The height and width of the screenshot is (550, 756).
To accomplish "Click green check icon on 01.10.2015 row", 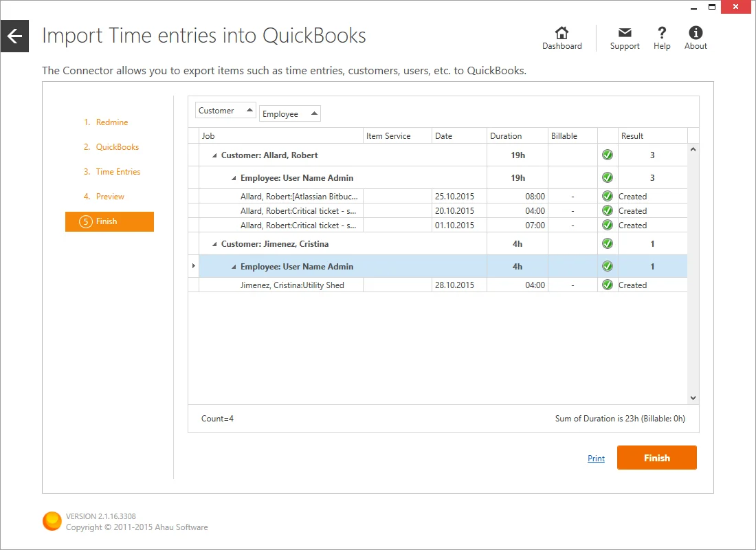I will tap(608, 225).
